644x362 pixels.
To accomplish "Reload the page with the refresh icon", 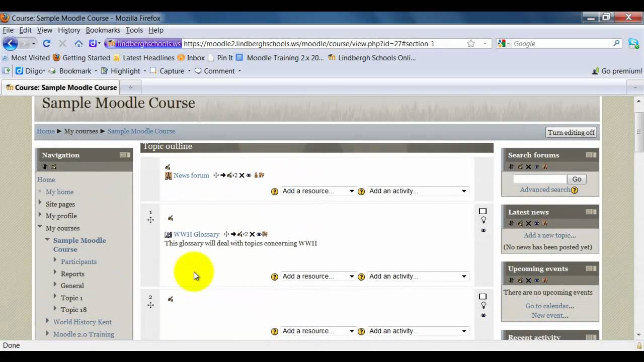I will 46,44.
